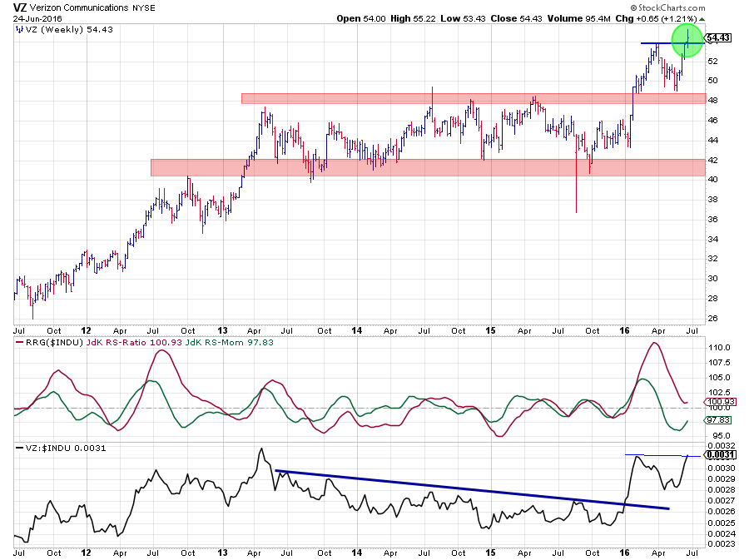Click the VZ ticker symbol title
The height and width of the screenshot is (560, 749).
pos(20,7)
